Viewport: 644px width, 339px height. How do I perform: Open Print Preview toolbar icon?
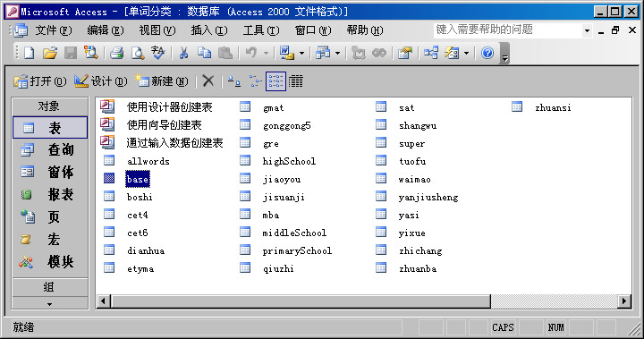[138, 53]
